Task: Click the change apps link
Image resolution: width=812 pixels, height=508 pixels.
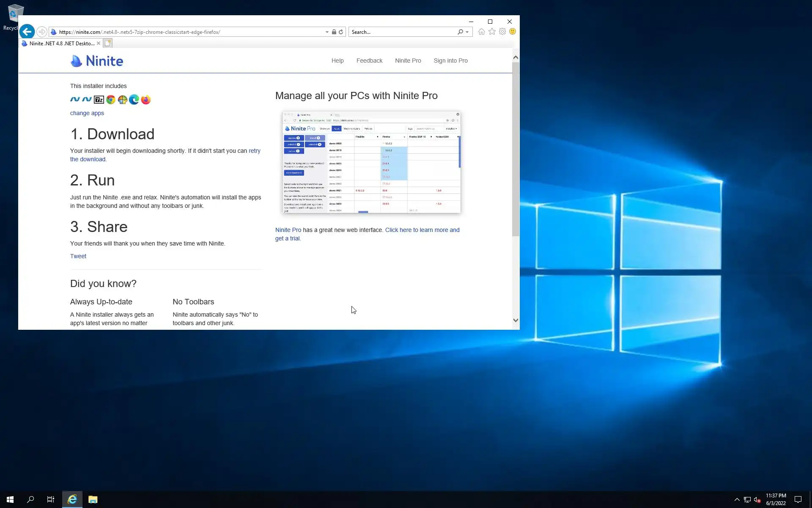Action: [87, 113]
